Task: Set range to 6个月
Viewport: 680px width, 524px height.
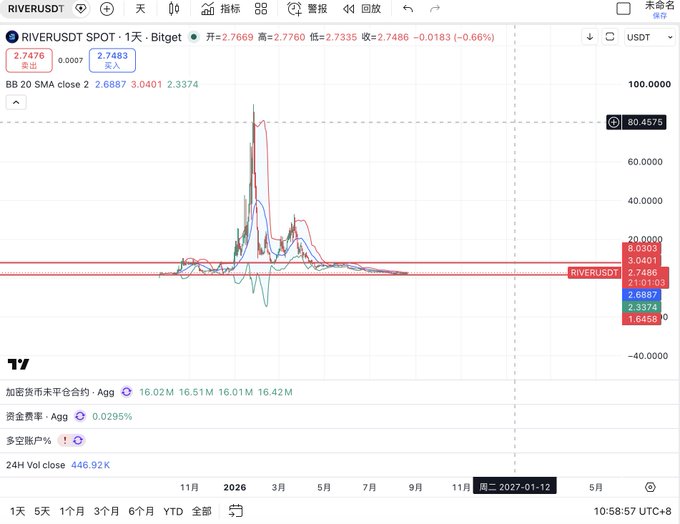Action: tap(141, 511)
